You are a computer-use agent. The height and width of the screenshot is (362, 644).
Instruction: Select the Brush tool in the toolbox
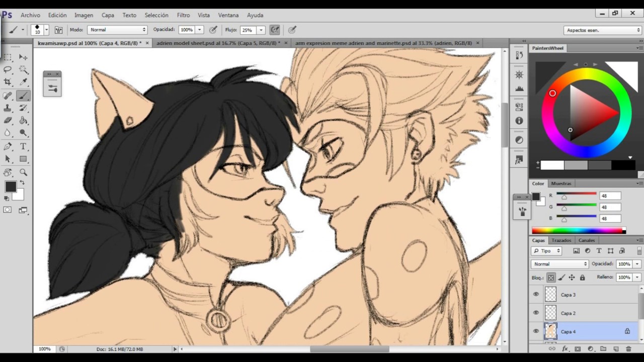click(x=23, y=96)
